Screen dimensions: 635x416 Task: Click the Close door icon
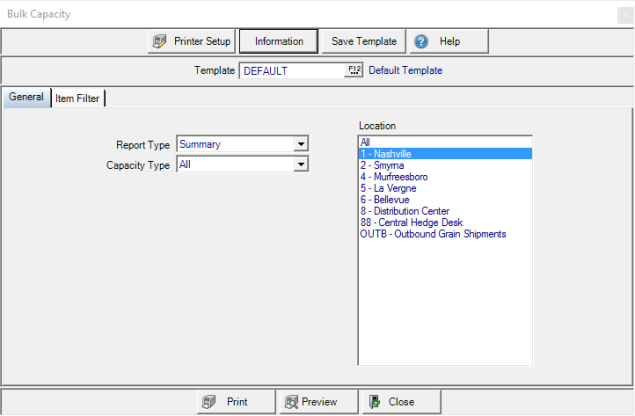point(374,402)
